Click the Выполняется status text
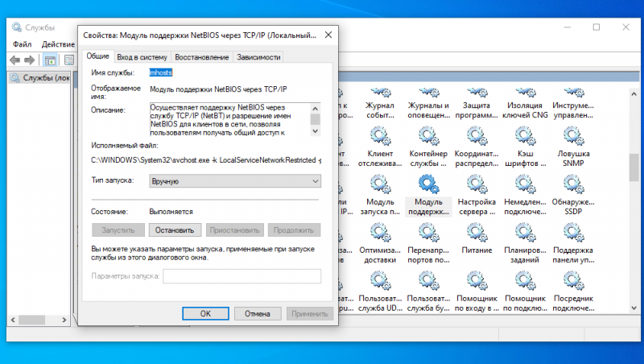 click(171, 212)
